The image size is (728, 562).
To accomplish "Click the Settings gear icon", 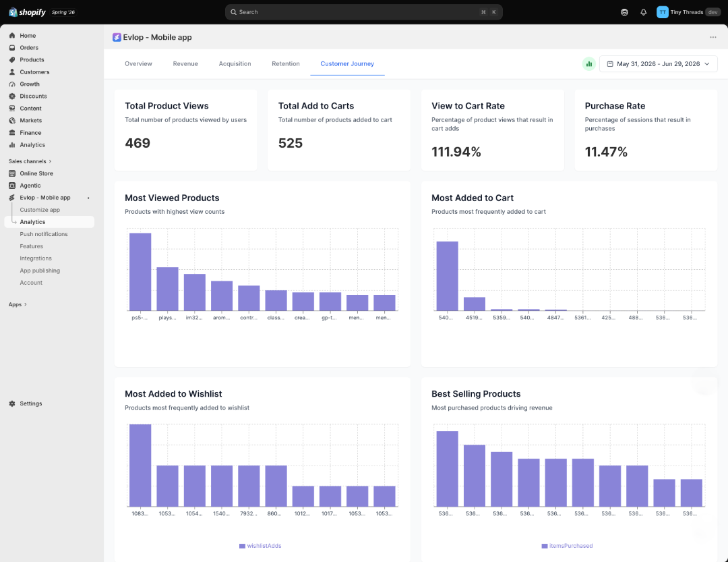I will pos(12,403).
